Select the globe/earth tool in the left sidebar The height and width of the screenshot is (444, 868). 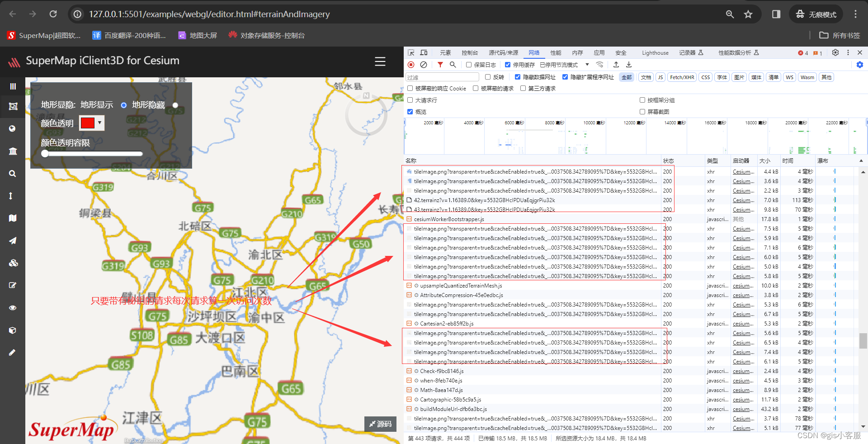pyautogui.click(x=13, y=128)
